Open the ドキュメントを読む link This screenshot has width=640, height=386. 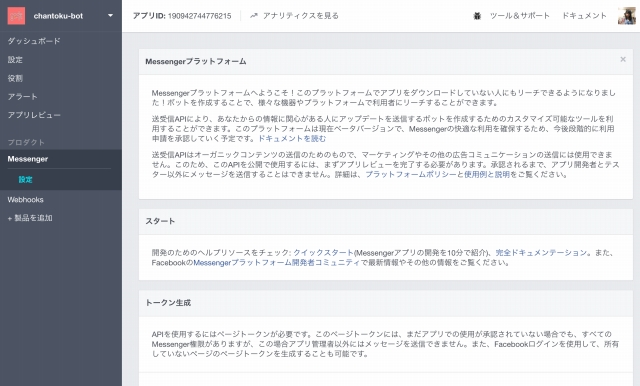coord(292,139)
